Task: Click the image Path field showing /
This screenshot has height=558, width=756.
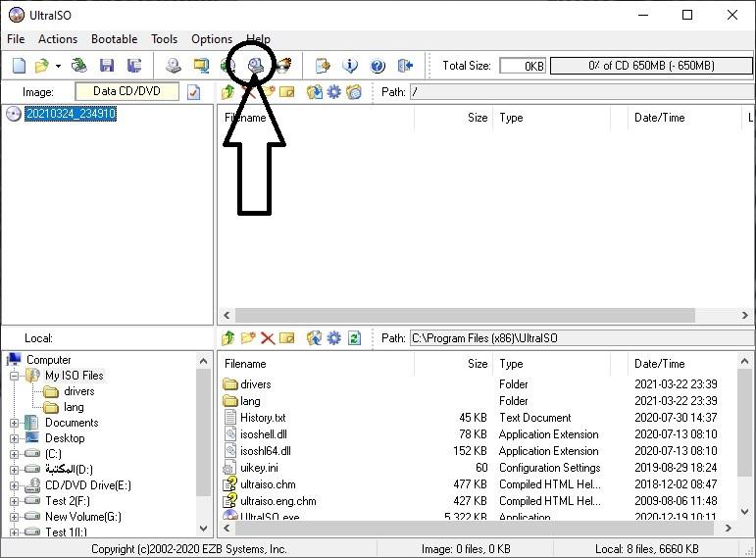Action: (582, 91)
